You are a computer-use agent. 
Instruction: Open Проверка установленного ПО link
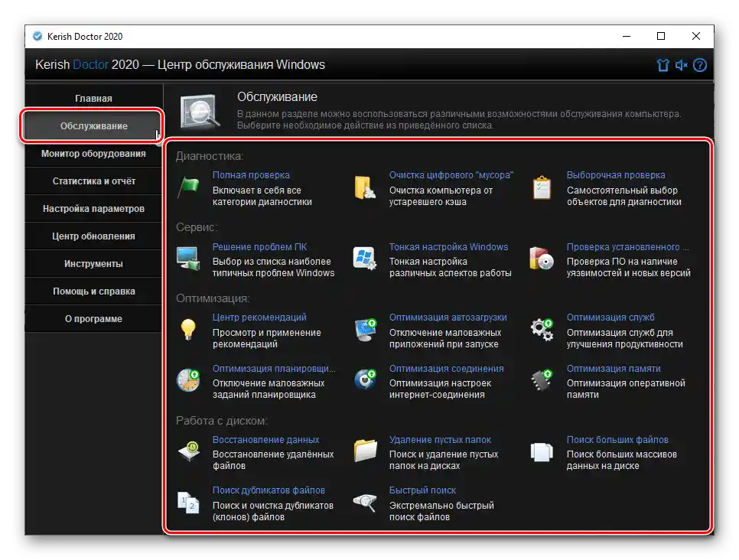point(627,246)
